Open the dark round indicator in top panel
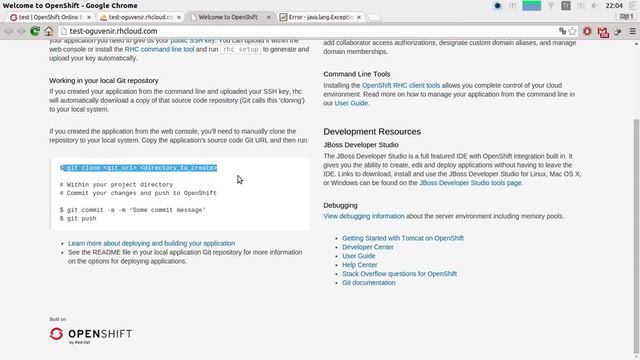640x360 pixels. pyautogui.click(x=497, y=5)
